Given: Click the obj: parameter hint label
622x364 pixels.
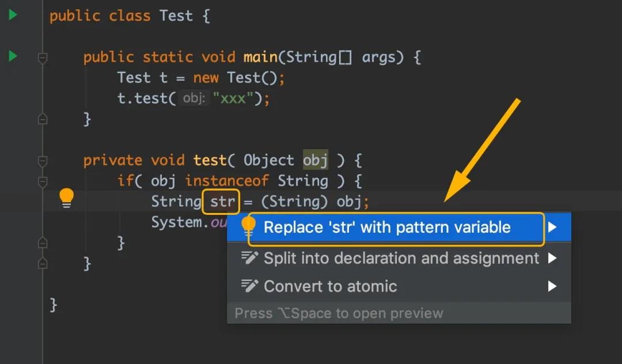Looking at the screenshot, I should click(x=194, y=98).
